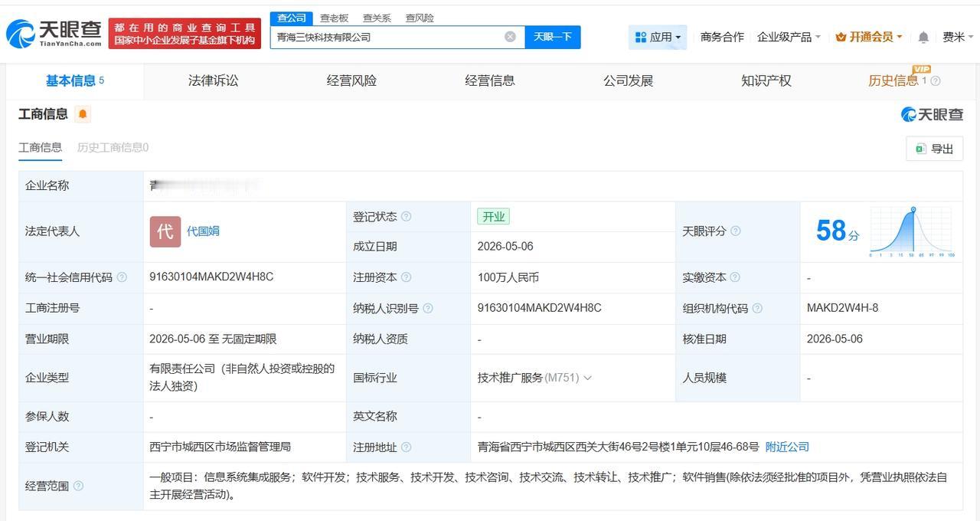This screenshot has width=980, height=521.
Task: Expand the 技术推广服务 industry chevron
Action: point(587,378)
